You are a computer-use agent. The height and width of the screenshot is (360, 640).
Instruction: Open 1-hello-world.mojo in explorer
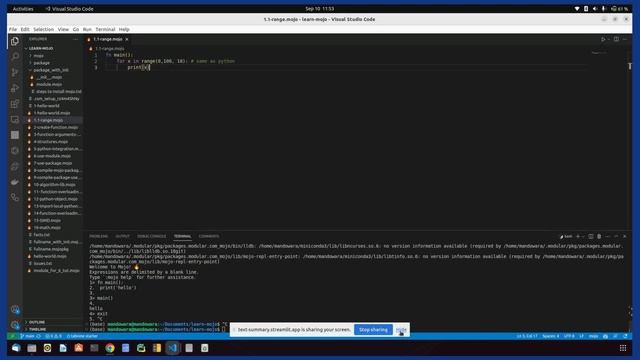[52, 113]
